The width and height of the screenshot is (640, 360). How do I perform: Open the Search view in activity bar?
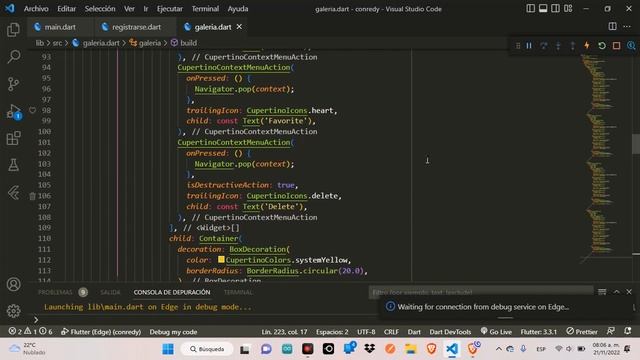tap(13, 56)
